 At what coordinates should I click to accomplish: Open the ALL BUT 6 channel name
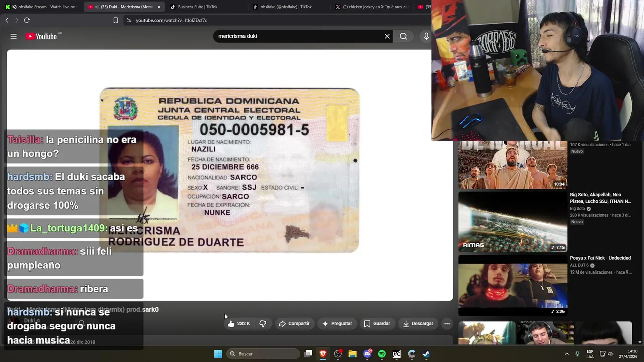pyautogui.click(x=579, y=265)
